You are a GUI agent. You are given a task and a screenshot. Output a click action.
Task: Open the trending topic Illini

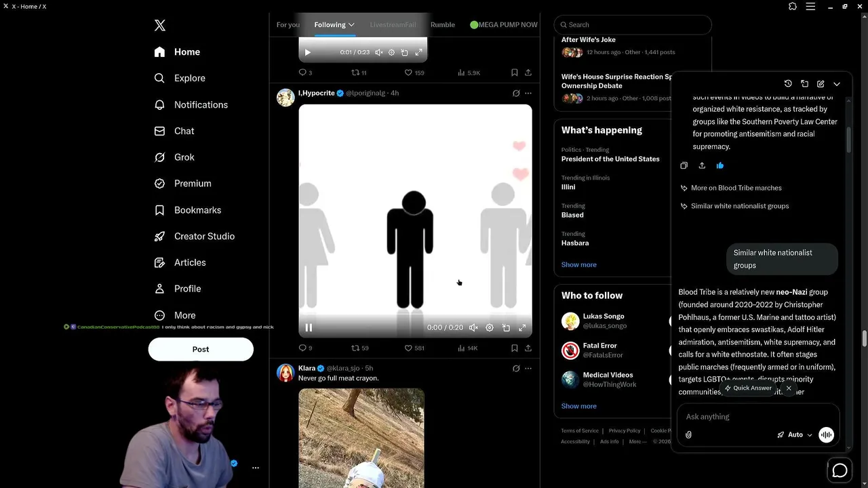tap(568, 187)
